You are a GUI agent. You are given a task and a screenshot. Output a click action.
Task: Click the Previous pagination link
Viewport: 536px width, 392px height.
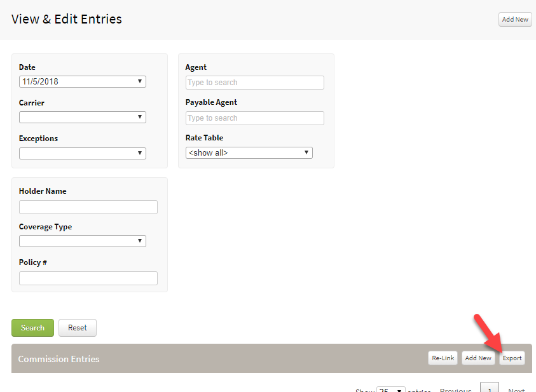455,389
